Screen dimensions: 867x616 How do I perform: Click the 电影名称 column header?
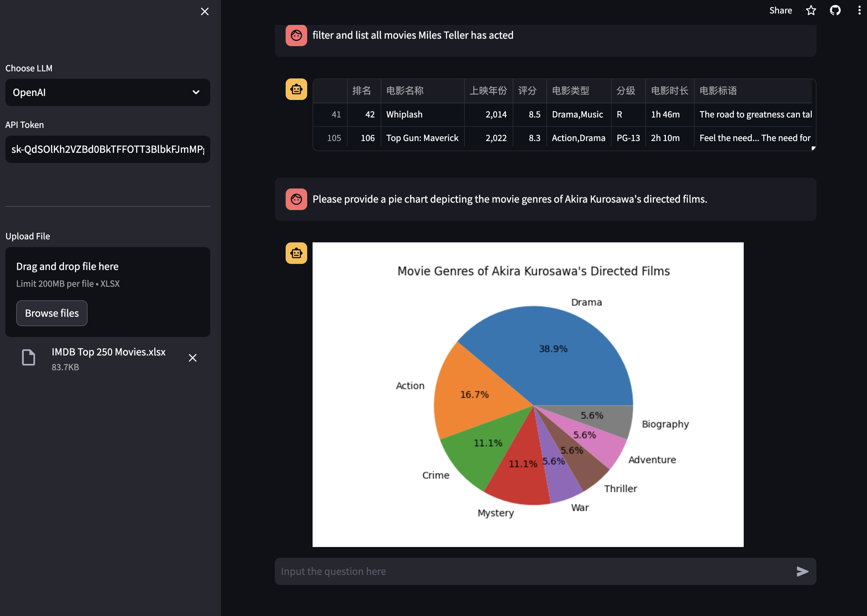(405, 91)
